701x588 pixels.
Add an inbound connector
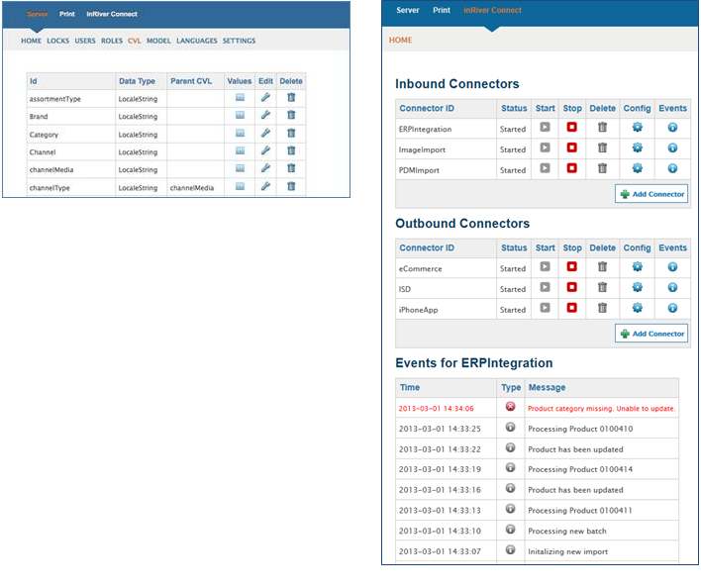pyautogui.click(x=651, y=194)
